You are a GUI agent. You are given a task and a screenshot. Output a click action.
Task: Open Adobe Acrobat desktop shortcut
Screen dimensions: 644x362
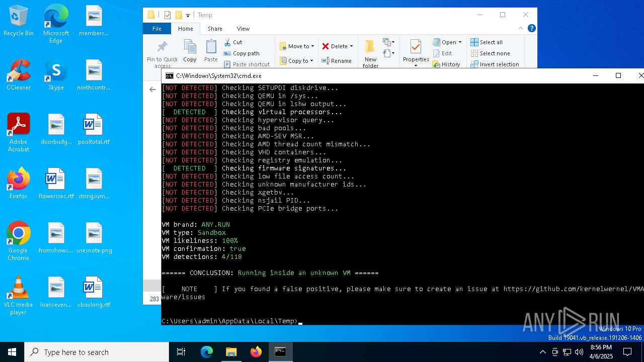click(x=18, y=133)
